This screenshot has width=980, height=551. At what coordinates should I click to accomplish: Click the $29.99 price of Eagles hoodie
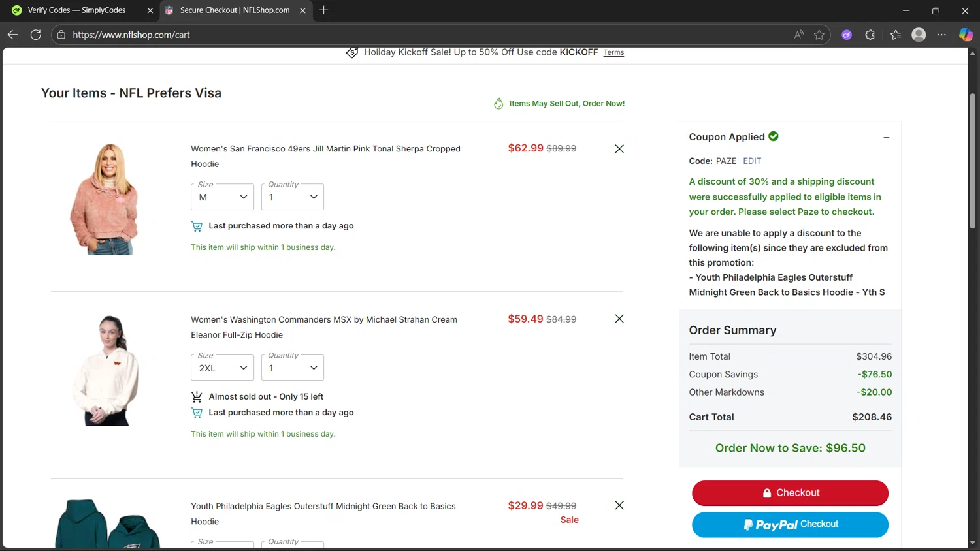(x=525, y=505)
